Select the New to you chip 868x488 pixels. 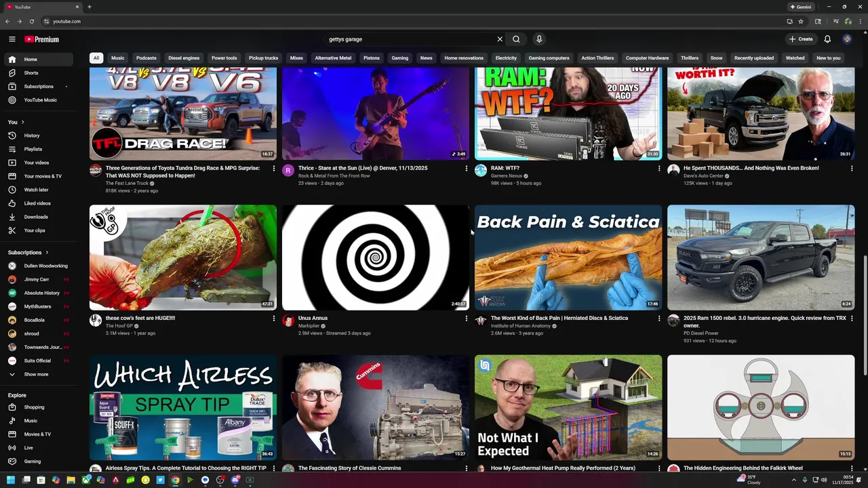tap(829, 58)
